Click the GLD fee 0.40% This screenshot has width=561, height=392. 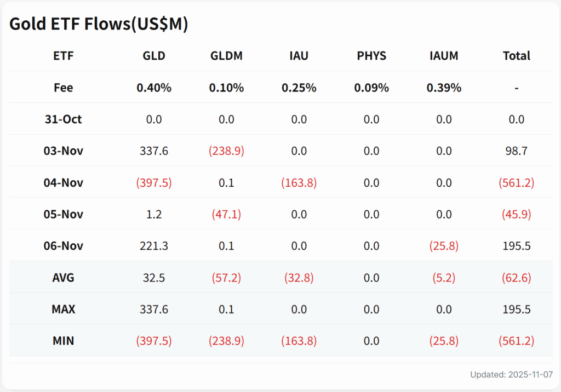click(154, 88)
